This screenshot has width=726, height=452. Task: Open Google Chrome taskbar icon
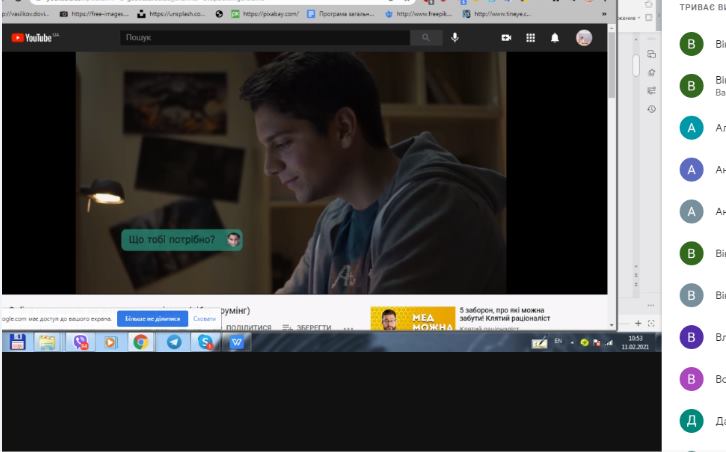(141, 342)
